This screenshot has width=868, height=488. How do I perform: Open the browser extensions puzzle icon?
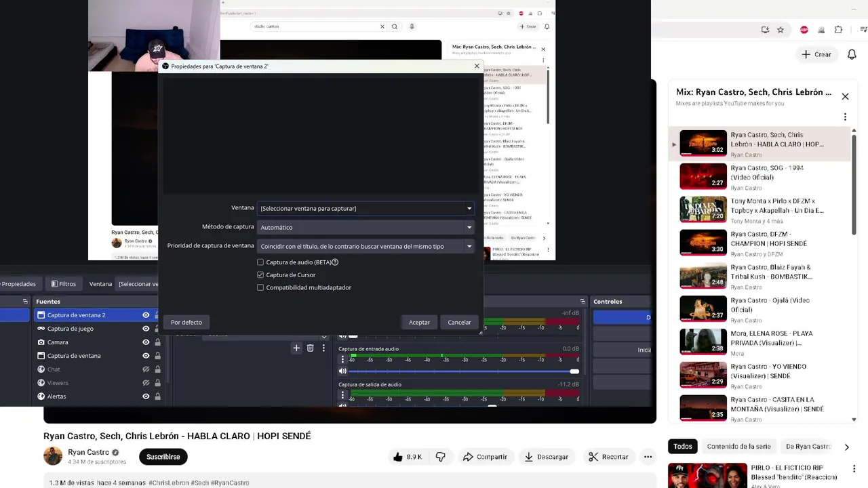tap(838, 30)
